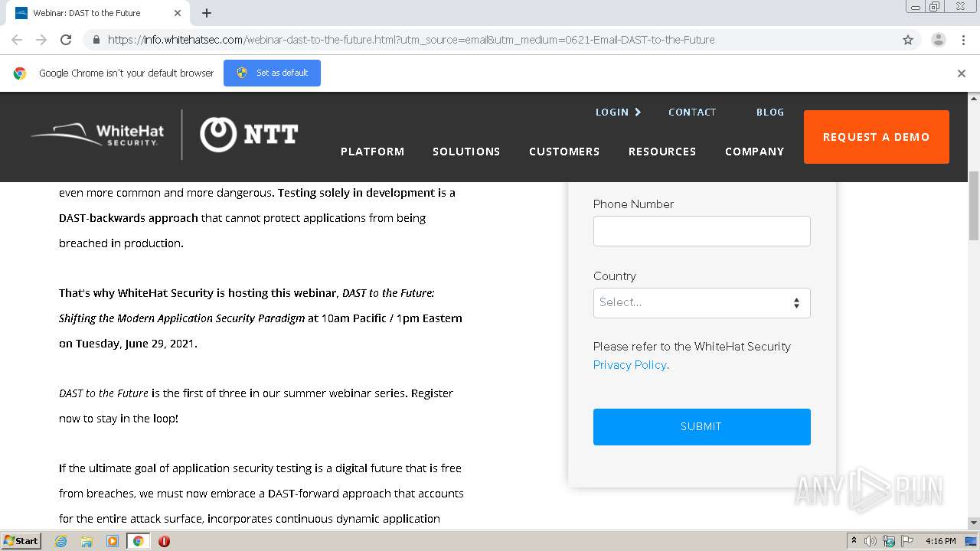Close the Webinar DAST tab

pos(178,13)
